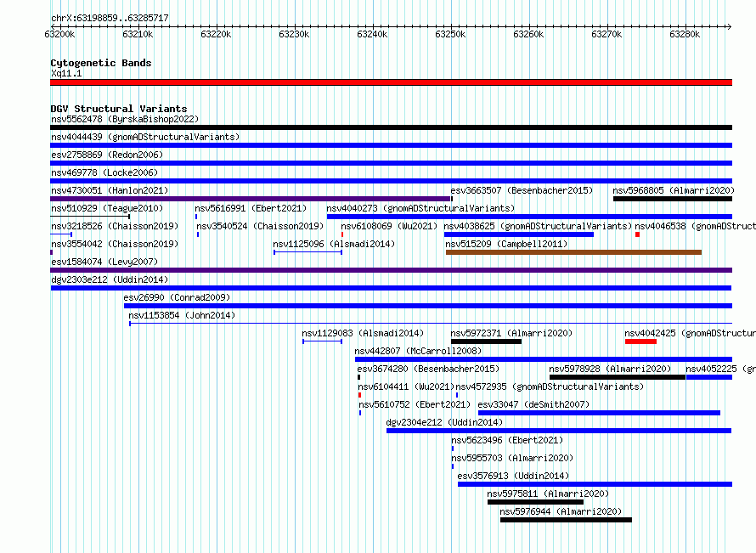Open the nsv3554042 (Chaisson2019) label

pyautogui.click(x=115, y=244)
